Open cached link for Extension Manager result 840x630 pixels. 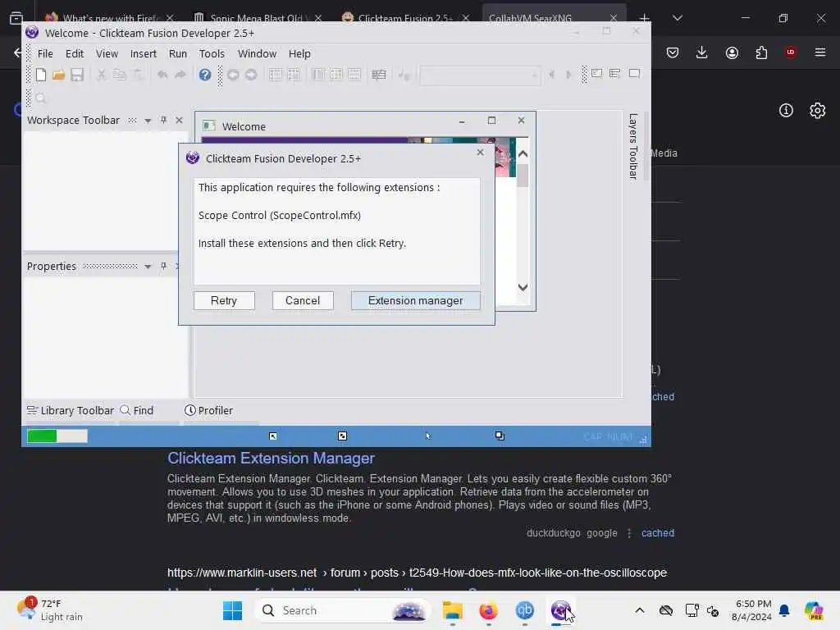(658, 533)
